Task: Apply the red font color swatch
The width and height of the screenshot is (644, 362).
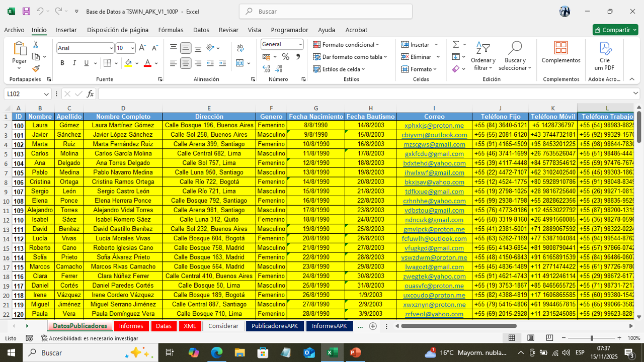Action: [147, 63]
